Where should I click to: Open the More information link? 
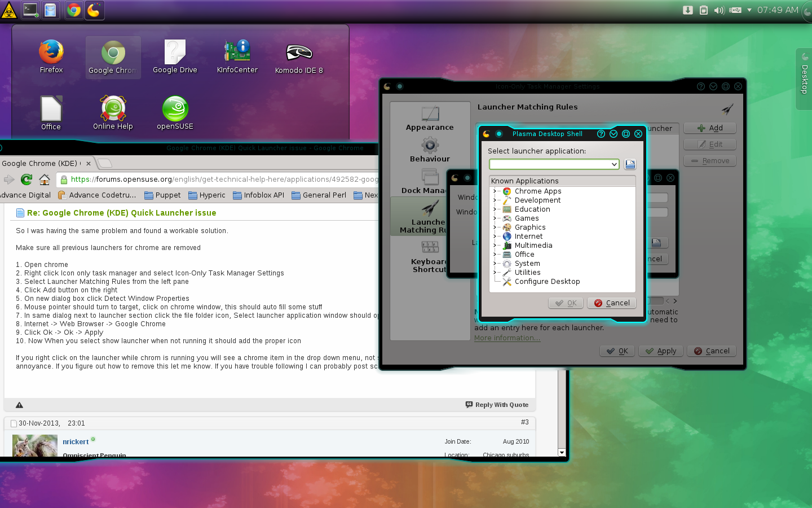point(507,338)
